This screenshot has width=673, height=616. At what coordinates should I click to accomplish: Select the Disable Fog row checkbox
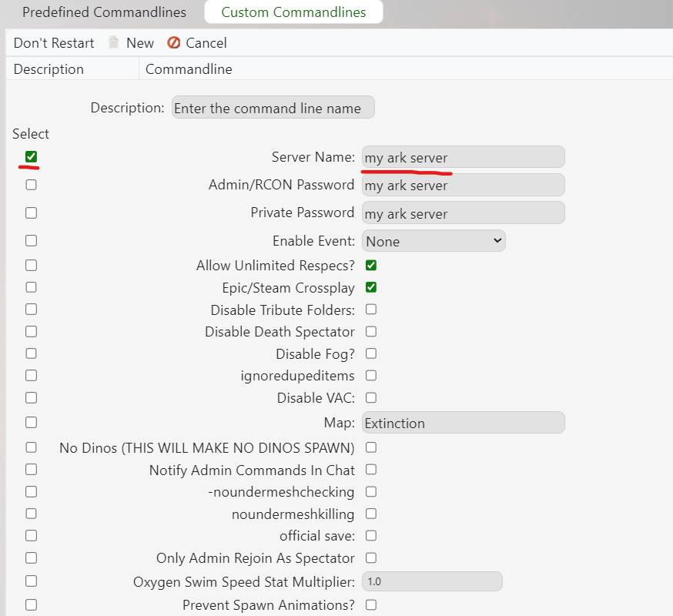pyautogui.click(x=31, y=353)
